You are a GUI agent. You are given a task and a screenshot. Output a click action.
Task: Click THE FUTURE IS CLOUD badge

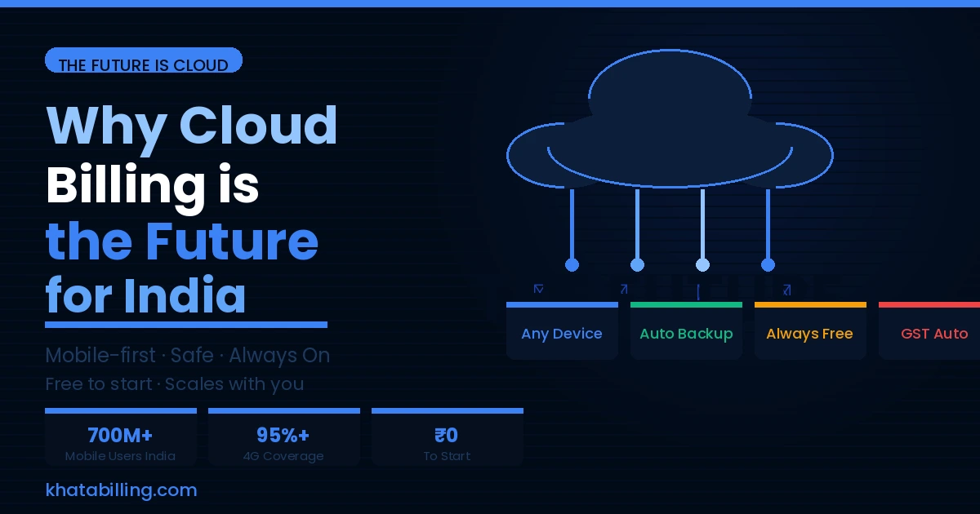144,60
